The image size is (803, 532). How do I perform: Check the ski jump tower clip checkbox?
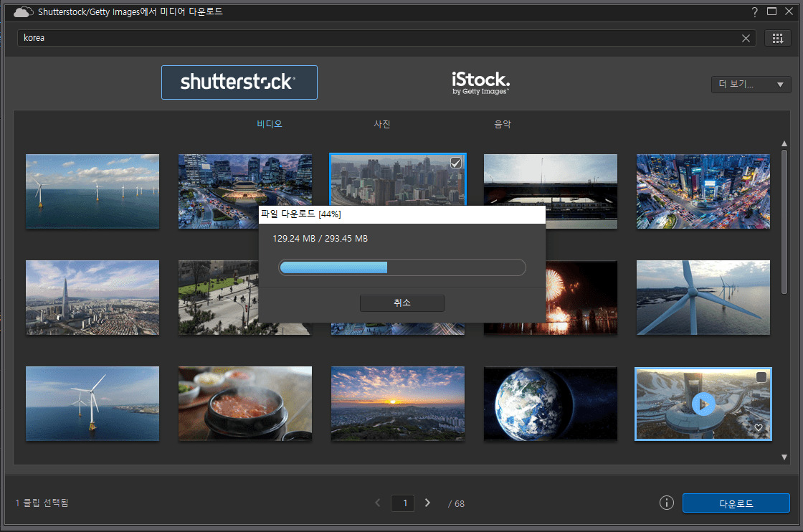(x=761, y=377)
